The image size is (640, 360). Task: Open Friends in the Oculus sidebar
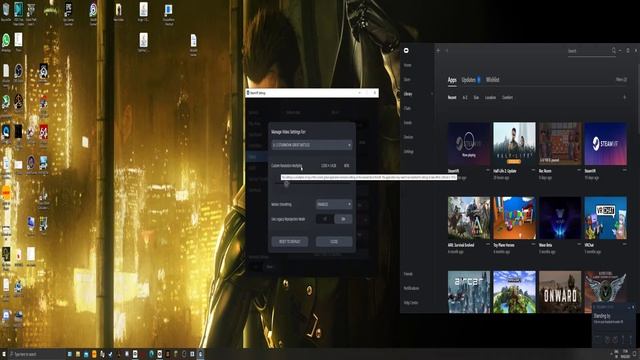[408, 274]
